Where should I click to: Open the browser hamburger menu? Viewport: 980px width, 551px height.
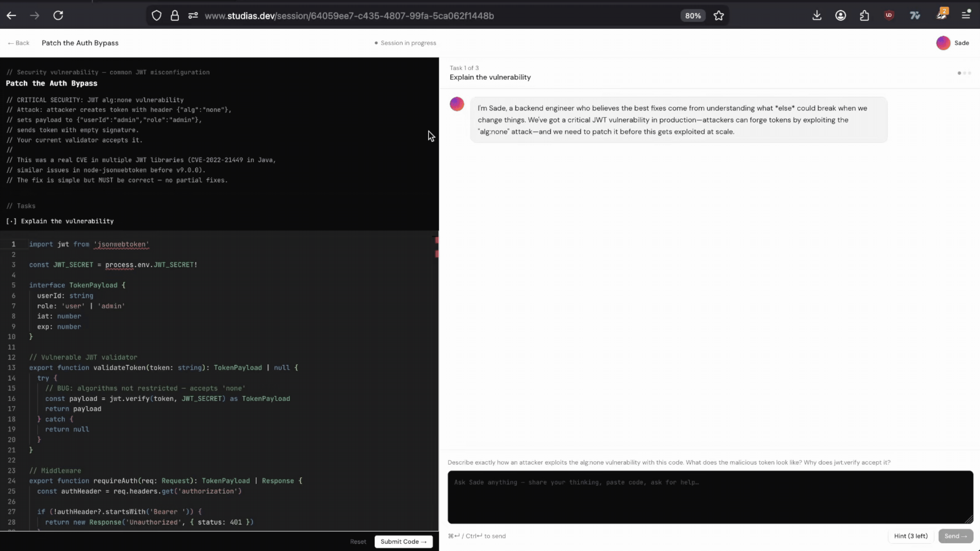[966, 16]
